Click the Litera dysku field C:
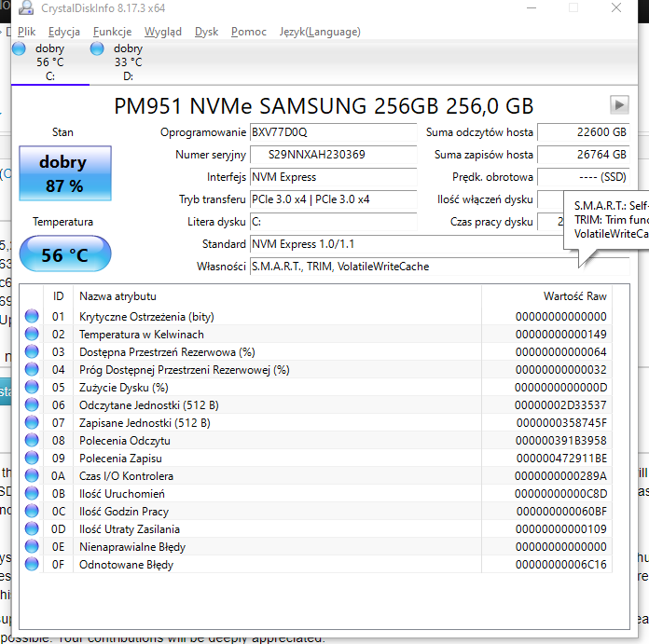This screenshot has height=644, width=649. click(x=333, y=222)
